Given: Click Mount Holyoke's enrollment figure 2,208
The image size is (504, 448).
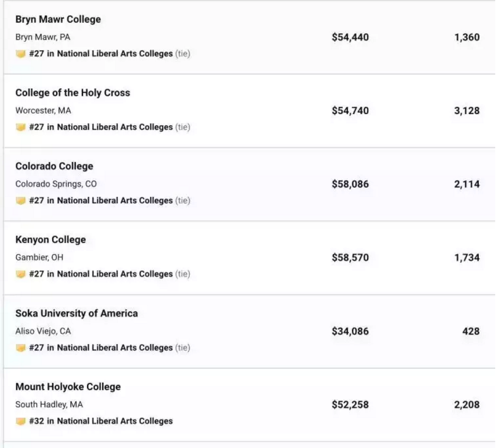Looking at the screenshot, I should click(x=467, y=405).
